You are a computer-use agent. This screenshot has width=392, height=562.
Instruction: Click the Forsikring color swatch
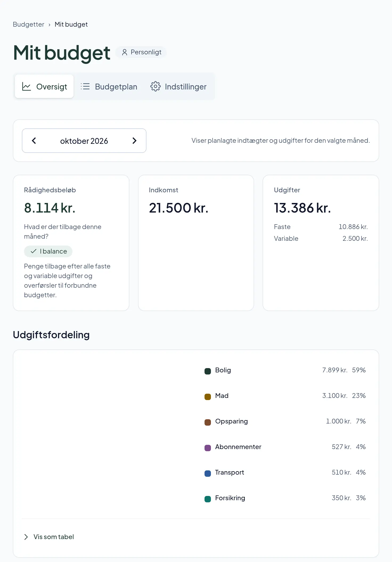tap(208, 499)
